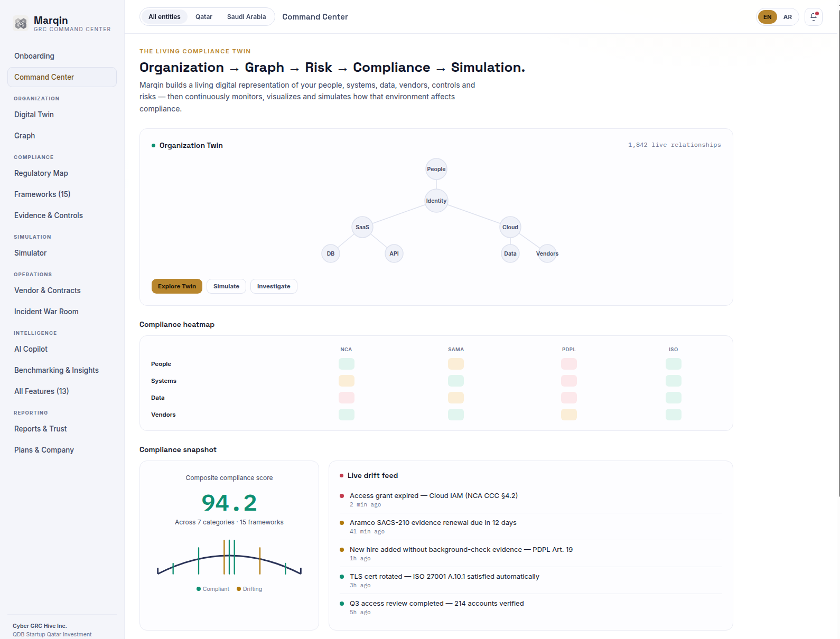Open Reports & Trust

pyautogui.click(x=62, y=429)
